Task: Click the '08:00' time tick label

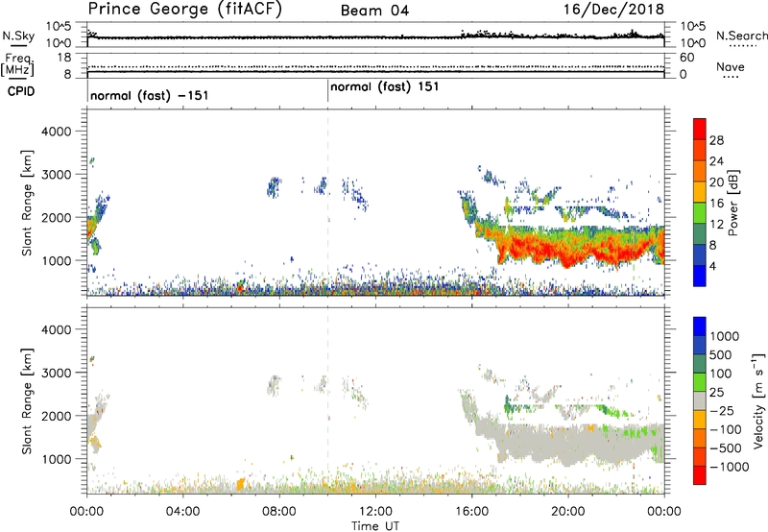Action: coord(279,512)
